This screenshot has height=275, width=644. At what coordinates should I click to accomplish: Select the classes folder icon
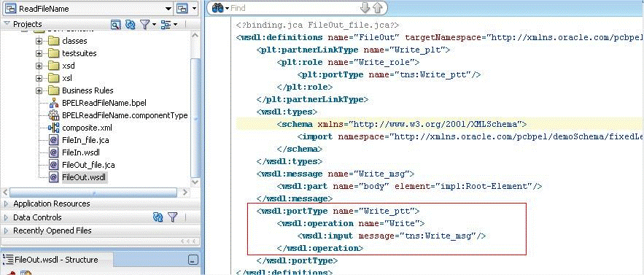[53, 41]
